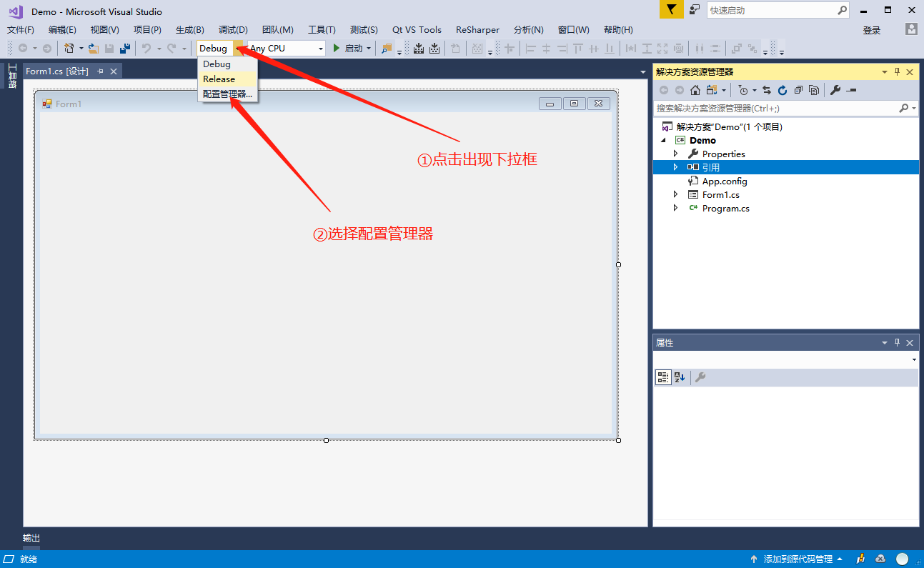Click Collapse All icon in Solution Explorer
The image size is (924, 568).
[798, 90]
